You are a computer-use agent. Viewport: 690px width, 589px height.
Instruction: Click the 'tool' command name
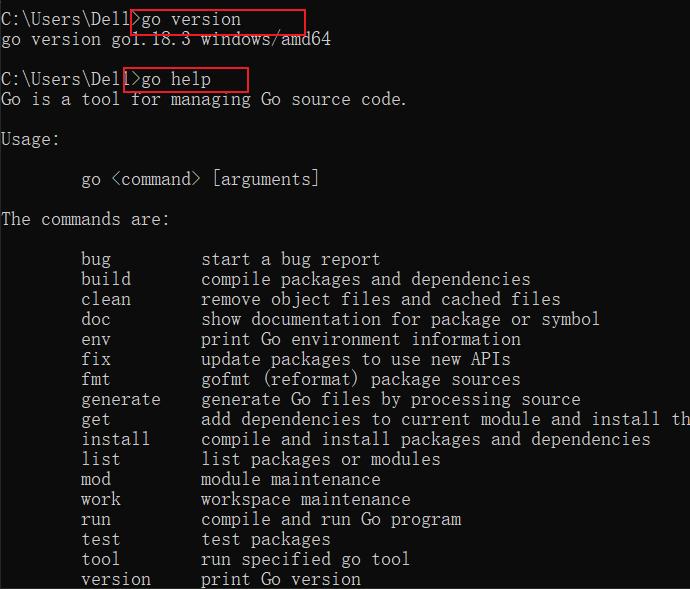[100, 560]
